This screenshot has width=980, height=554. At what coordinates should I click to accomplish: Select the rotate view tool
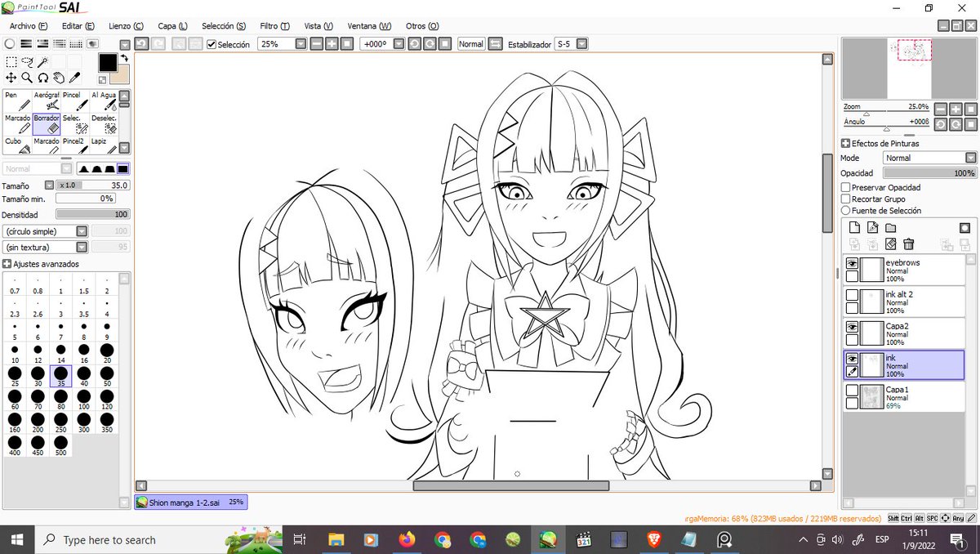pyautogui.click(x=43, y=78)
